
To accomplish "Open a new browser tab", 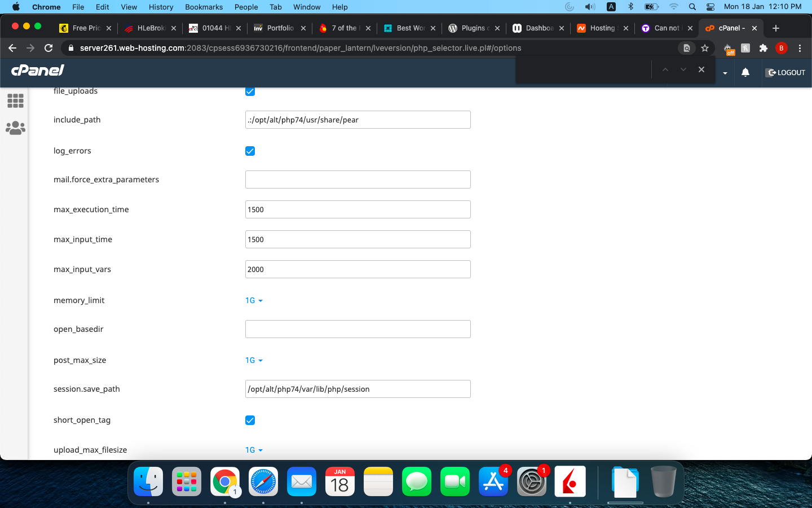I will (x=776, y=28).
